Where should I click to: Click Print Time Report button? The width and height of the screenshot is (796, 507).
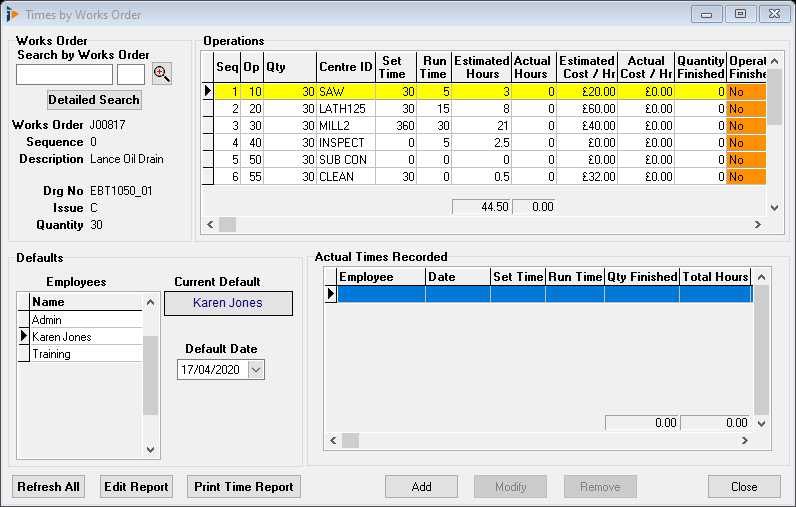tap(244, 487)
